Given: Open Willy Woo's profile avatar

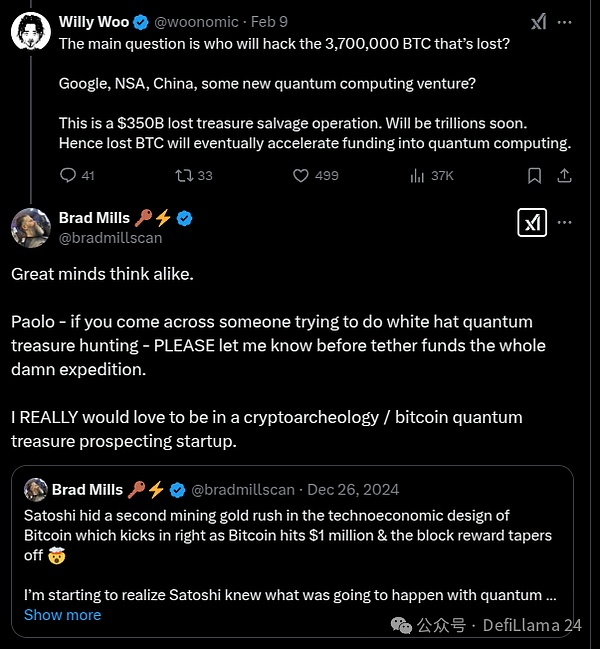Looking at the screenshot, I should (30, 32).
